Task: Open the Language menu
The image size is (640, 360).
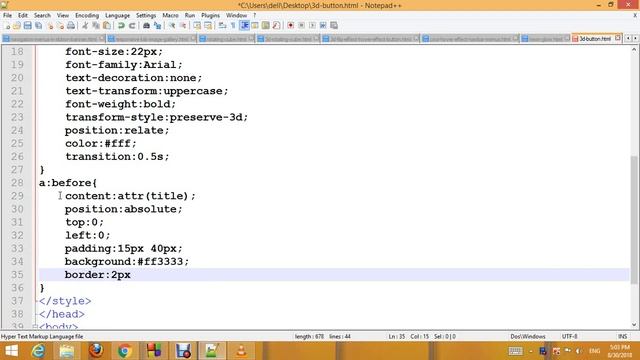Action: (117, 15)
